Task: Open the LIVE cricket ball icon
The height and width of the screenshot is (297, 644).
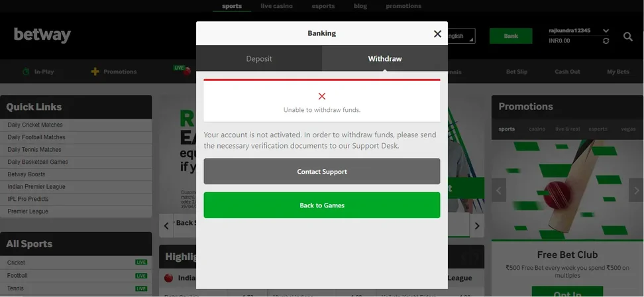Action: [187, 71]
